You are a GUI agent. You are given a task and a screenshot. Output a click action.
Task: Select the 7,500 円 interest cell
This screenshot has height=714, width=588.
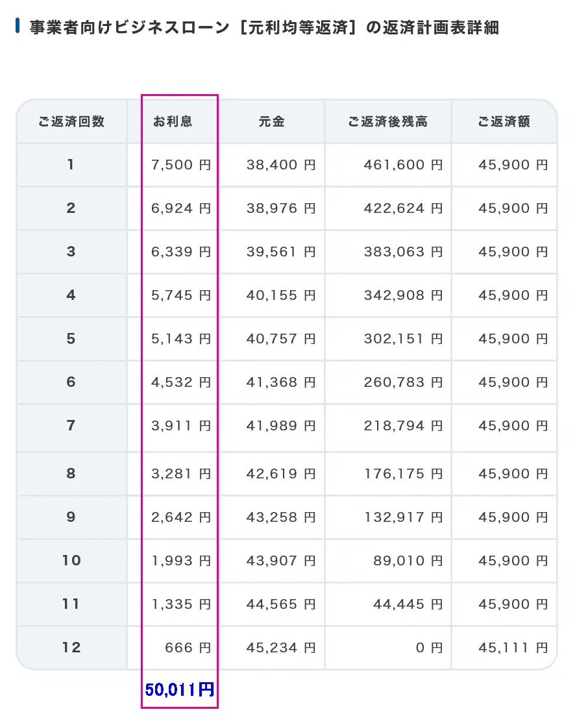[x=173, y=165]
